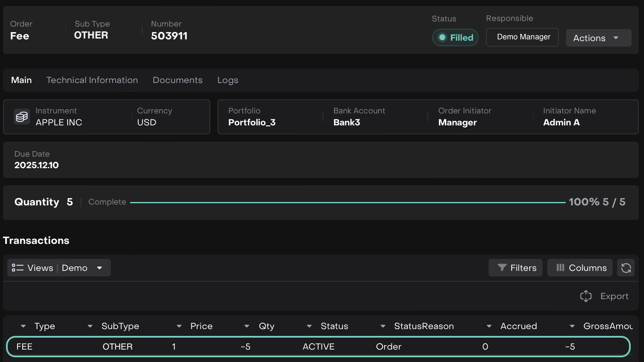Click the instrument coins stack icon
644x362 pixels.
point(21,116)
